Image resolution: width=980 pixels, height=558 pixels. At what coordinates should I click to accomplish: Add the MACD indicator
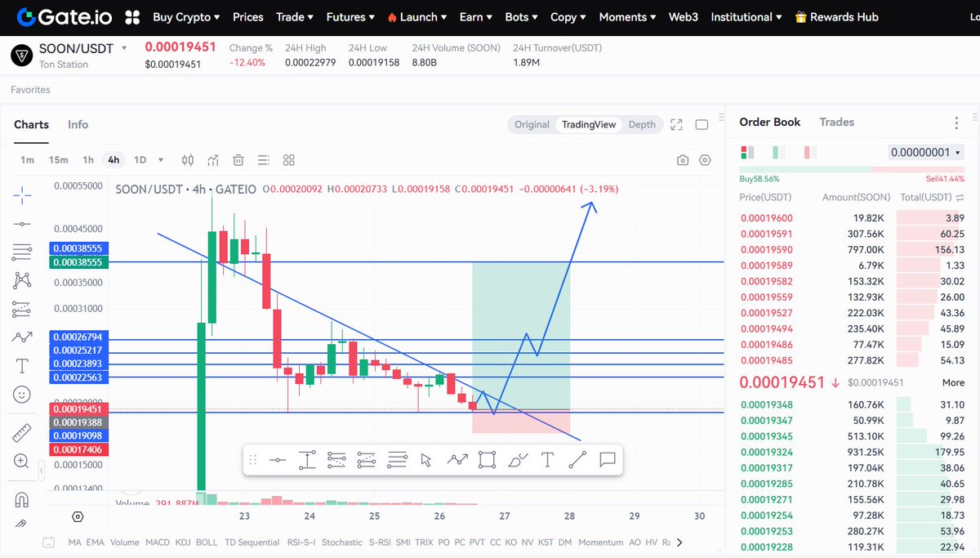click(158, 542)
